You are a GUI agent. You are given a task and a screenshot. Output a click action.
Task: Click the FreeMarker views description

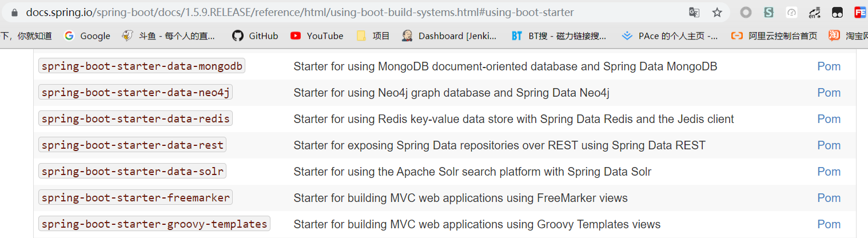(460, 198)
